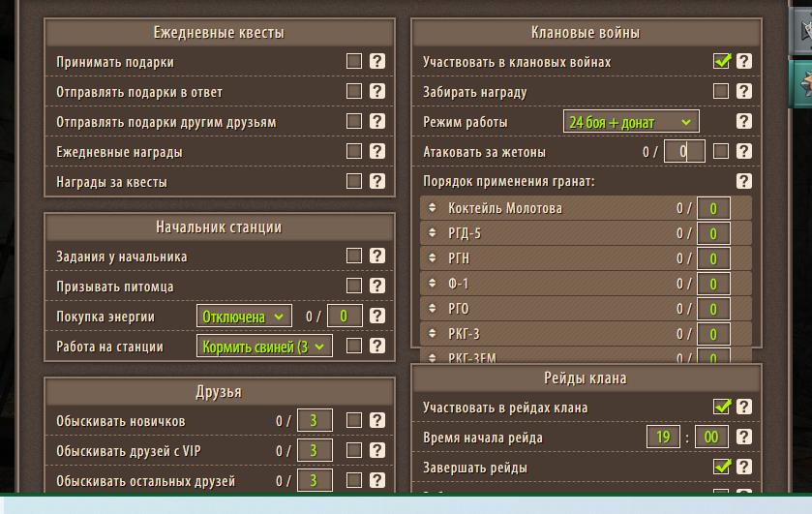812x514 pixels.
Task: Edit Обыскивать остальных друзей limit field
Action: pos(315,481)
